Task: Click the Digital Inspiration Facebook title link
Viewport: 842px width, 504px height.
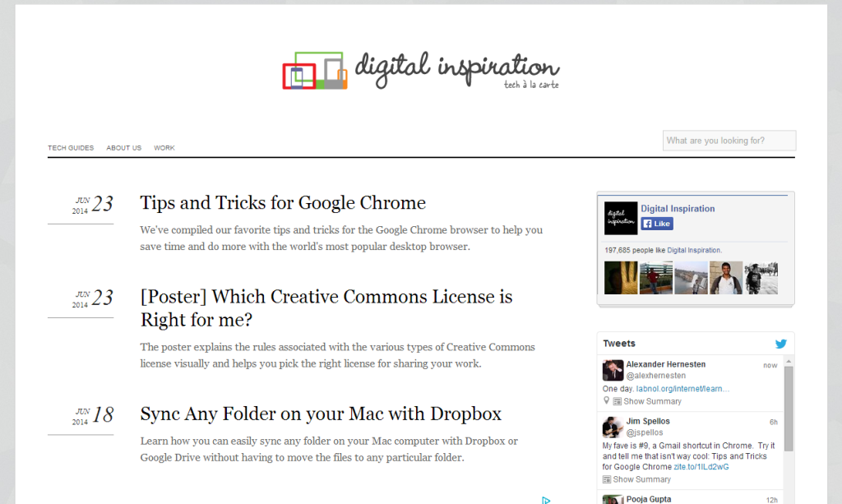Action: click(678, 208)
